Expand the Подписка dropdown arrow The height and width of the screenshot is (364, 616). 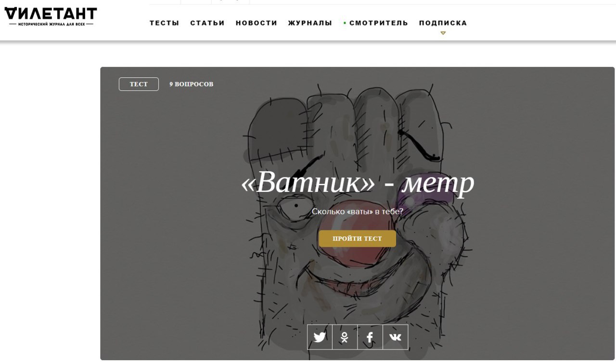[x=443, y=33]
